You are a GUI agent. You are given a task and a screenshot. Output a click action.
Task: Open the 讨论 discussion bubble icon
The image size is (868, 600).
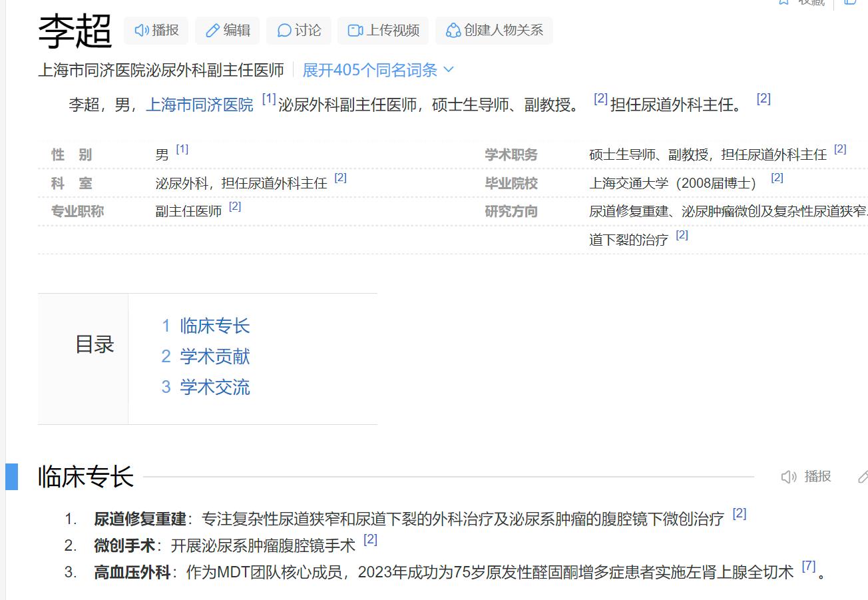tap(284, 30)
